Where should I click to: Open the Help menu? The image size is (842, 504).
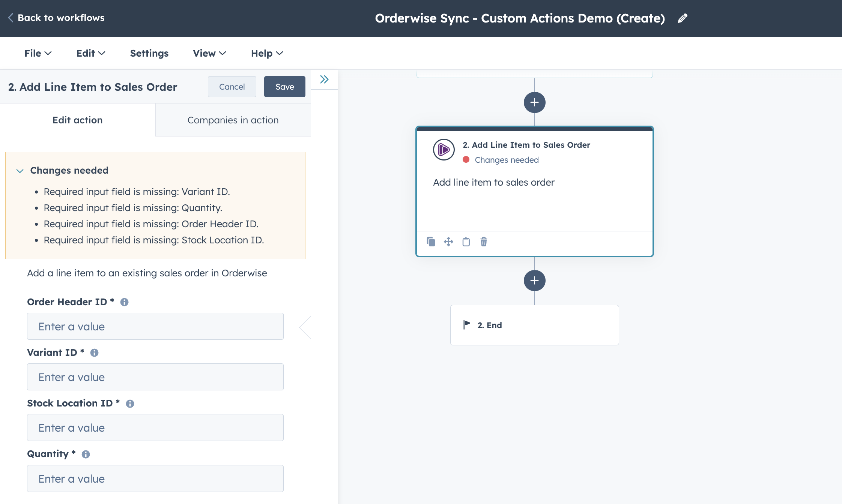267,53
